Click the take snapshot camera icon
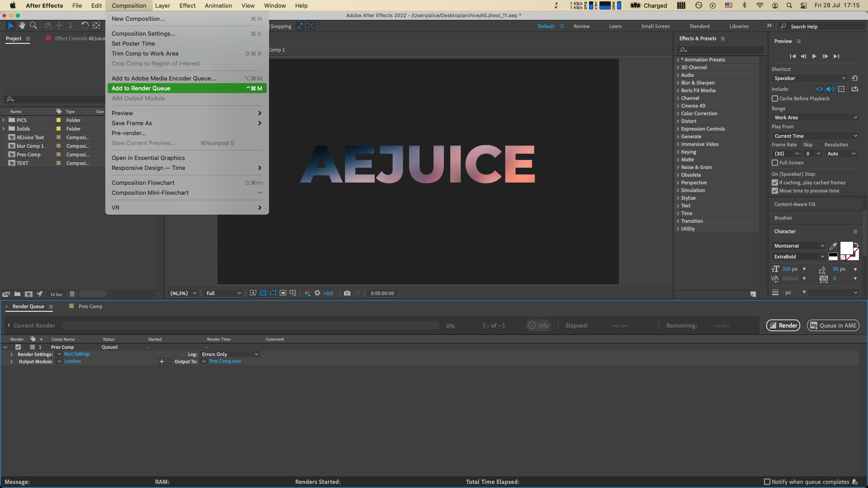Screen dimensions: 868x488 pos(347,293)
